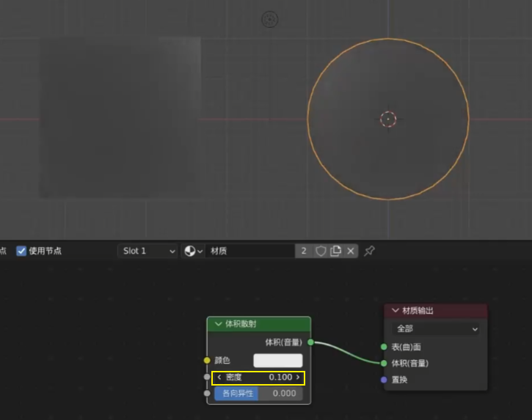Click the material user count 2
This screenshot has height=420, width=532.
pyautogui.click(x=304, y=251)
